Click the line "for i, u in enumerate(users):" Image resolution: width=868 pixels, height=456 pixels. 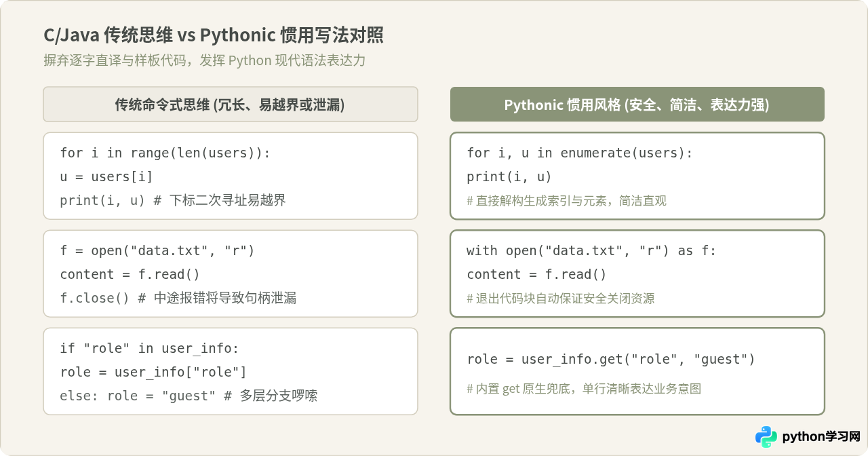click(x=580, y=153)
